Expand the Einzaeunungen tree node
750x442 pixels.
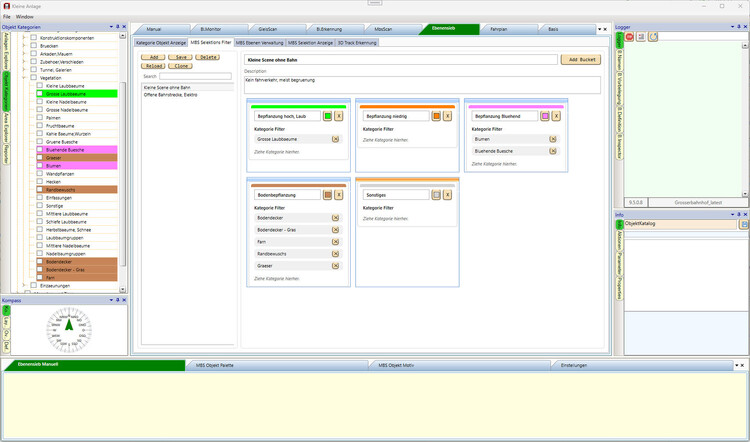click(x=25, y=285)
